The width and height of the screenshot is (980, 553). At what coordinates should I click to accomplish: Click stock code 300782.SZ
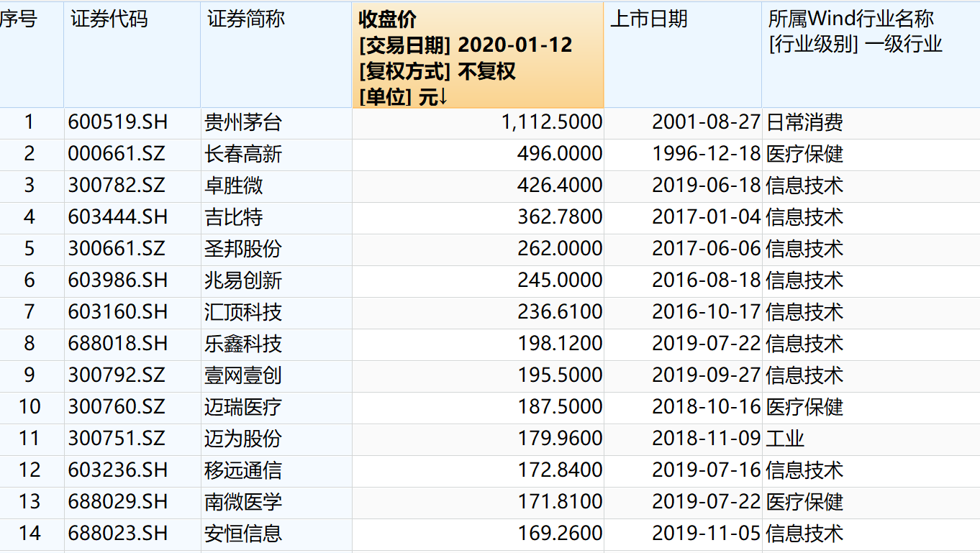pyautogui.click(x=117, y=186)
